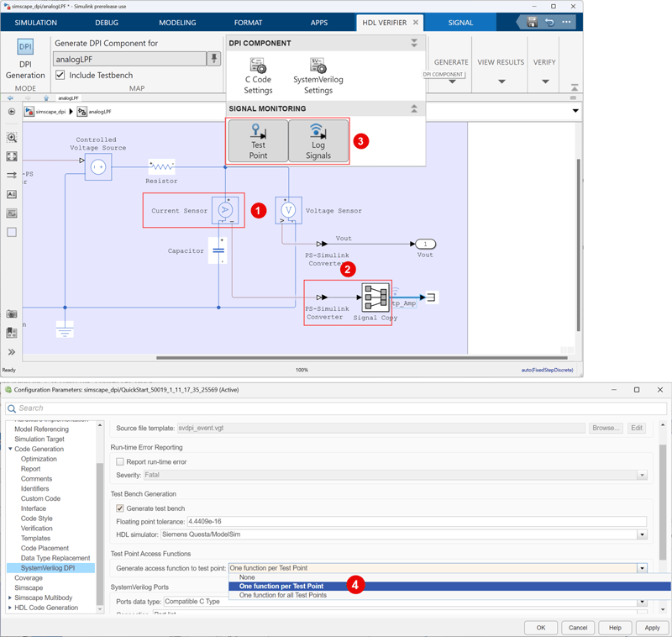Pin the analogLPF component selection
The width and height of the screenshot is (672, 637).
pos(213,58)
